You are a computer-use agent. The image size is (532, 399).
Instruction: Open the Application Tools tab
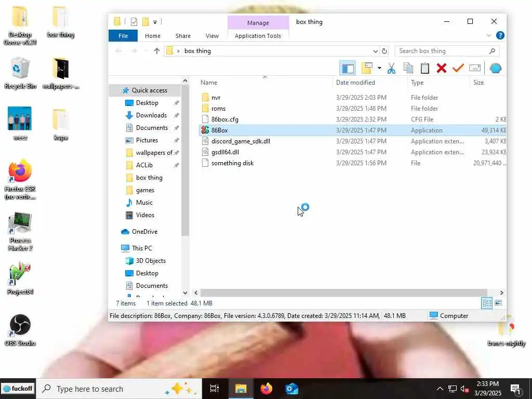(258, 36)
